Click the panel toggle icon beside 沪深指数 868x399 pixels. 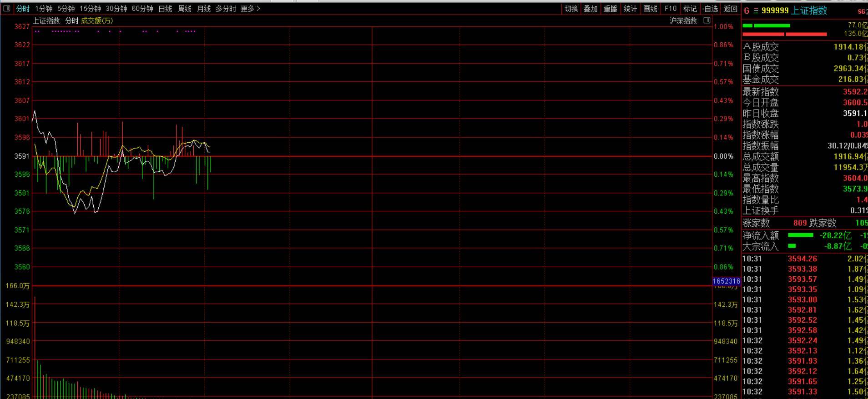(x=707, y=20)
